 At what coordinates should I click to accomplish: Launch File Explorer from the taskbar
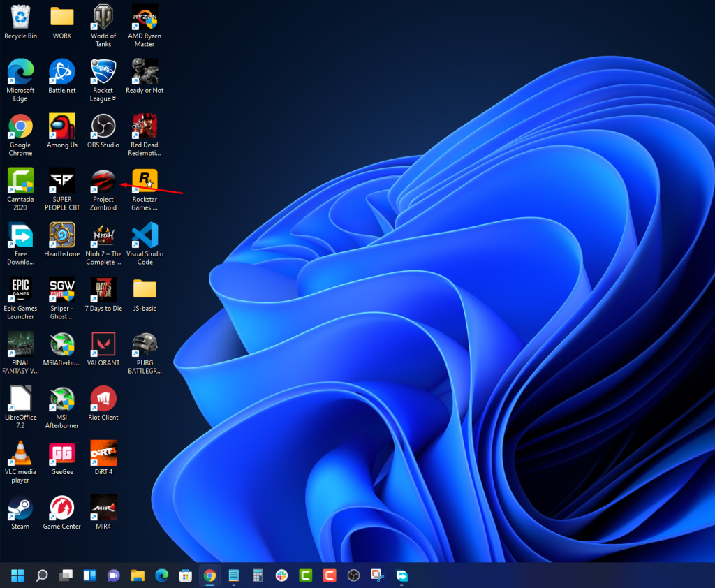tap(138, 575)
